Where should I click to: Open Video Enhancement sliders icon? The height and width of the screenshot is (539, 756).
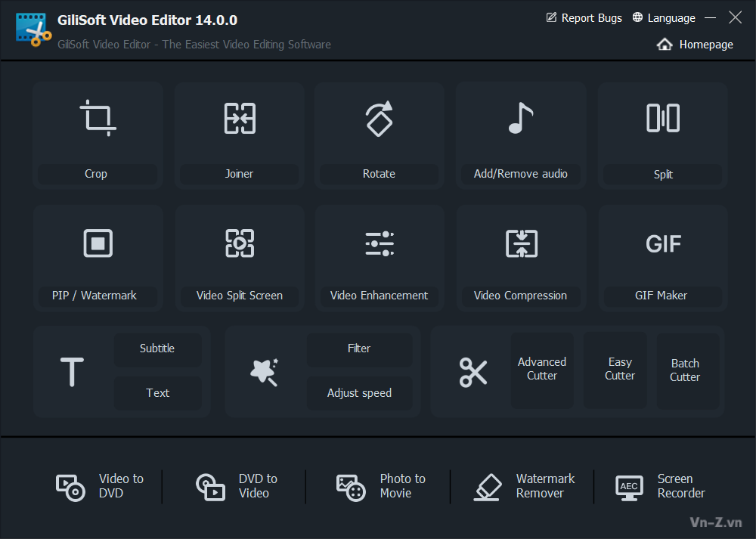click(x=379, y=243)
